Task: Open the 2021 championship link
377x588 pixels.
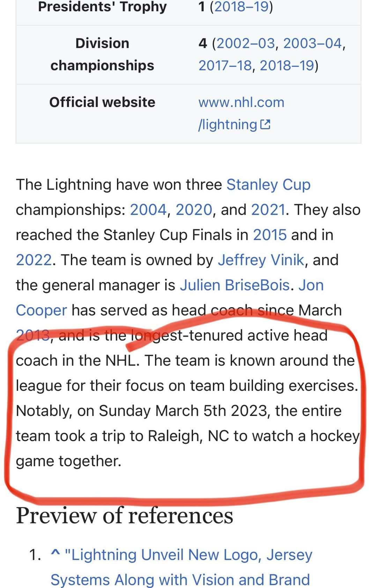Action: click(268, 210)
